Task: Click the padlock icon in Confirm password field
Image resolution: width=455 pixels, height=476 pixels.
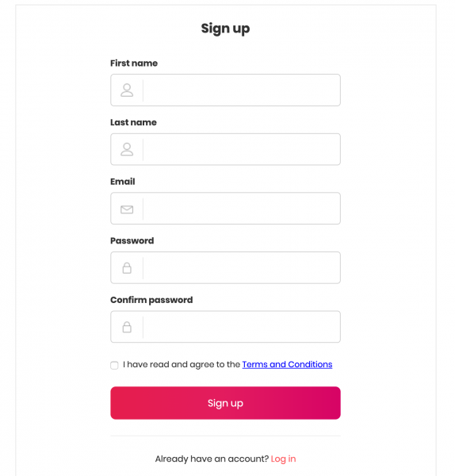Action: click(127, 327)
